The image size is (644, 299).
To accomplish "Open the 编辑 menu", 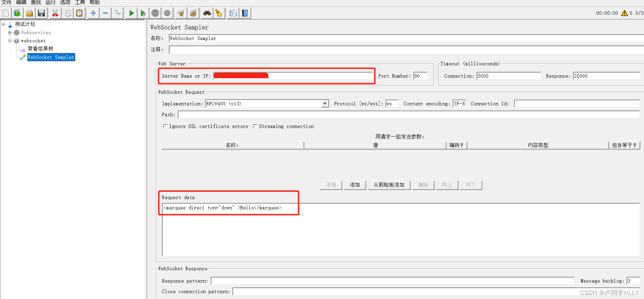I will click(x=21, y=2).
